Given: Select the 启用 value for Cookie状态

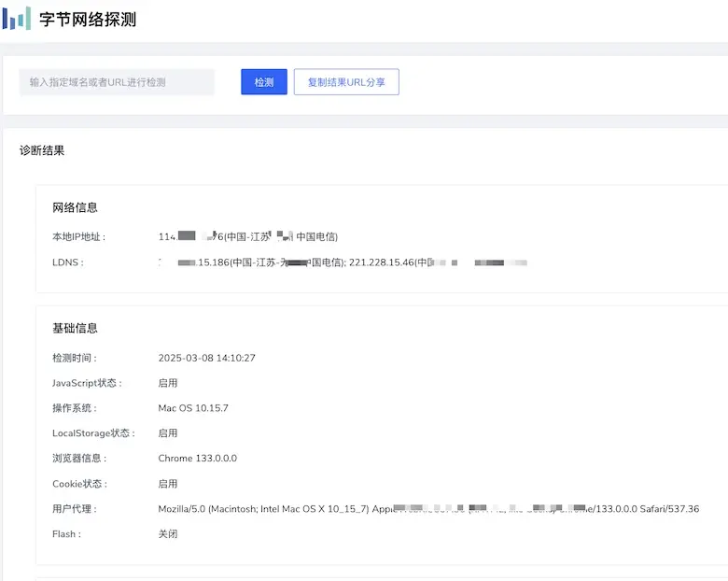Looking at the screenshot, I should pyautogui.click(x=168, y=484).
